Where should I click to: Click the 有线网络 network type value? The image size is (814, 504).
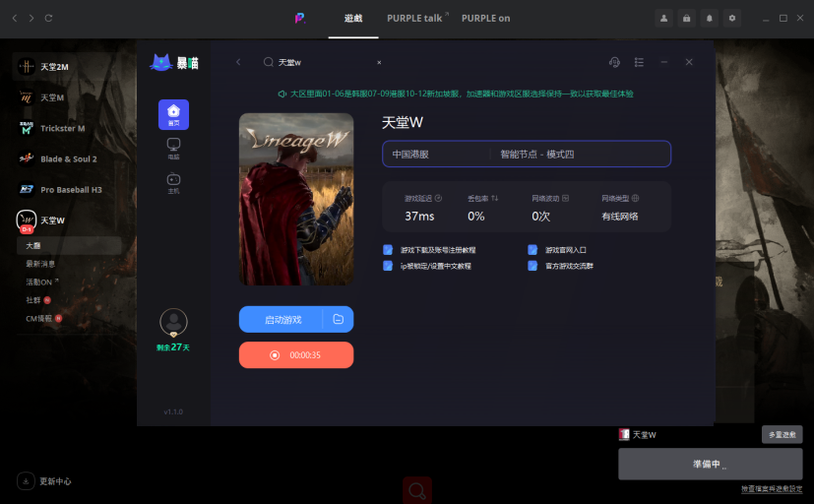pyautogui.click(x=620, y=216)
